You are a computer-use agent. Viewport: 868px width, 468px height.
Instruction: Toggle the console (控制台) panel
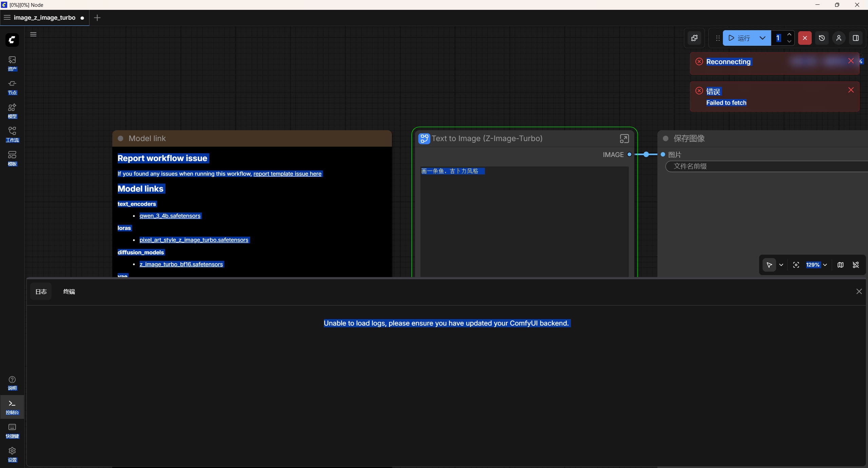pyautogui.click(x=12, y=407)
